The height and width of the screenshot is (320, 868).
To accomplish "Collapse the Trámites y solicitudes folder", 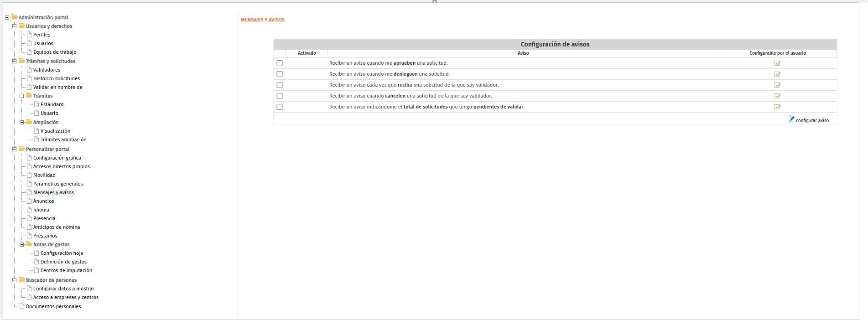I will (x=14, y=61).
